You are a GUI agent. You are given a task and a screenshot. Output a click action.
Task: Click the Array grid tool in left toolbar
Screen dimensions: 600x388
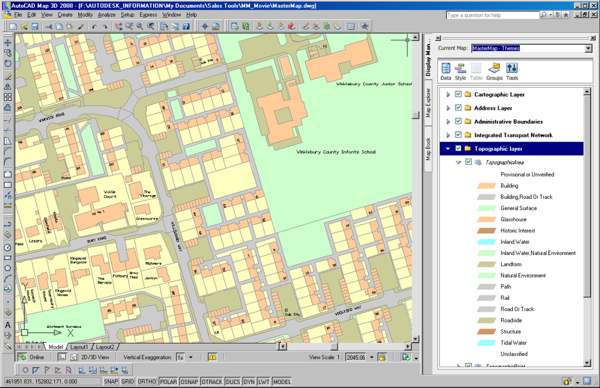tap(7, 97)
